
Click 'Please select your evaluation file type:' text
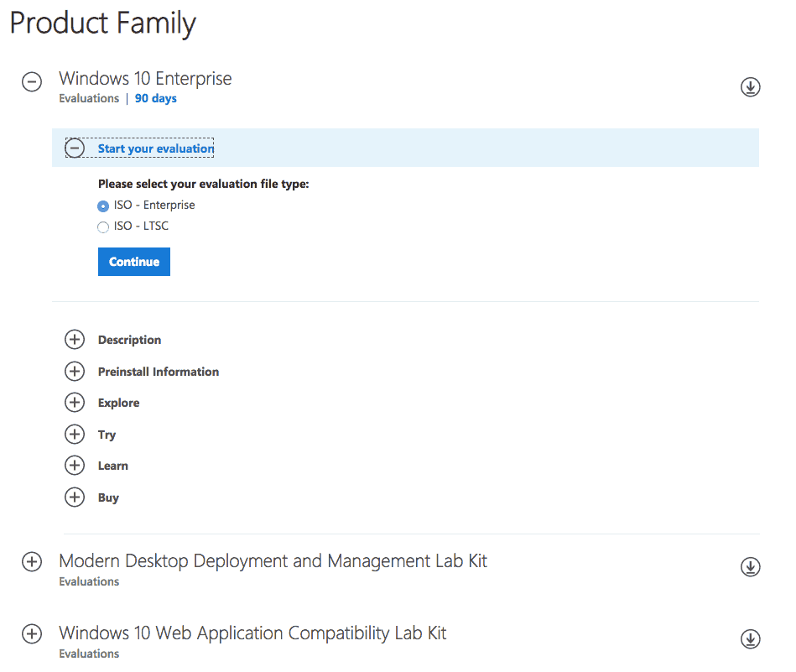[204, 184]
